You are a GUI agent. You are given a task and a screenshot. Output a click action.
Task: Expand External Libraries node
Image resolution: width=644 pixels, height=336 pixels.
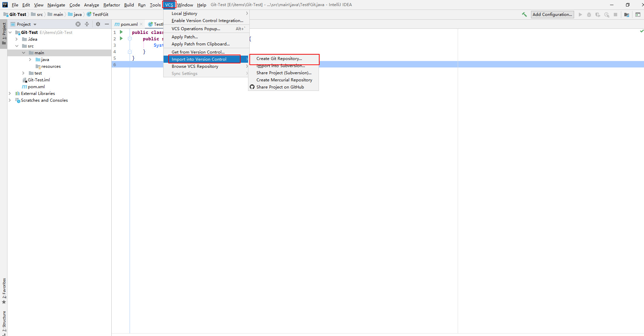coord(10,94)
